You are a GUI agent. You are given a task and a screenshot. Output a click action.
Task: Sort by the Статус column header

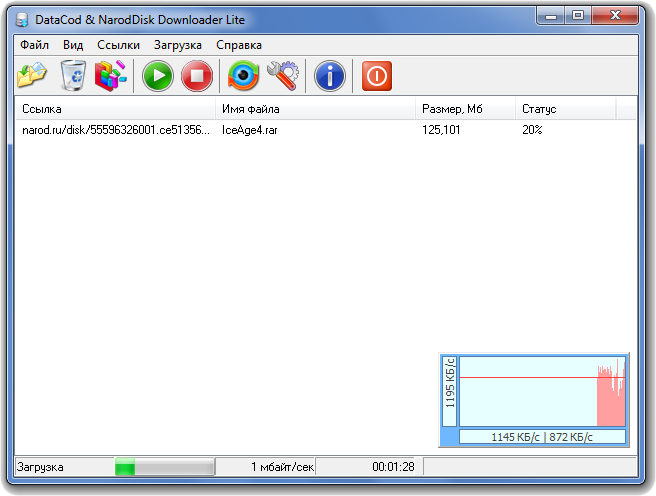point(566,109)
